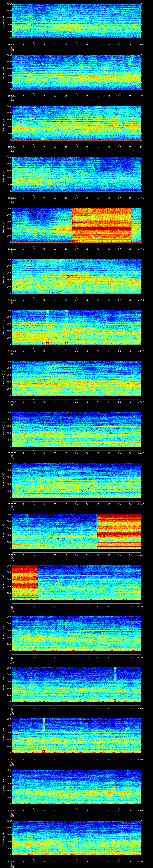Click the 23:41:00 start time label
The width and height of the screenshot is (153, 868).
[x=12, y=657]
